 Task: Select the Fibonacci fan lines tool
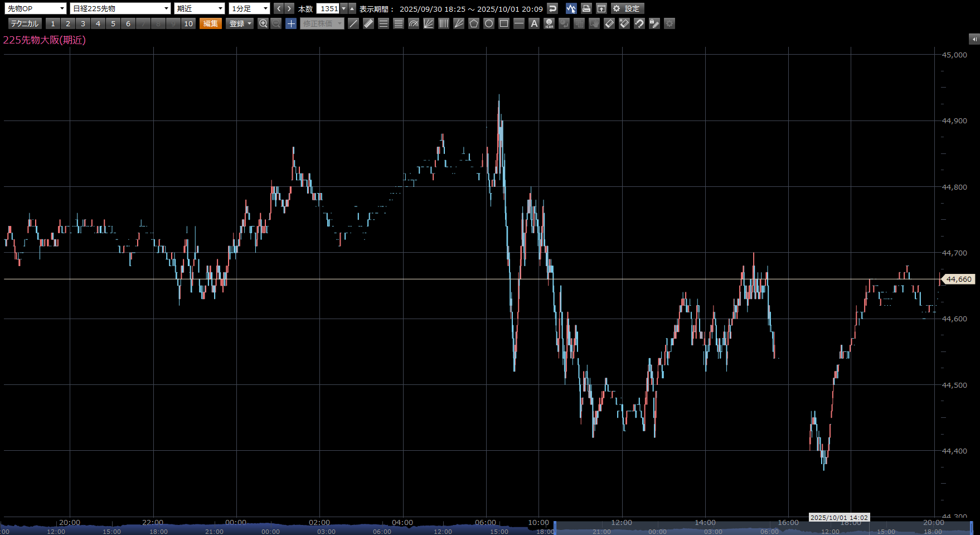click(429, 23)
